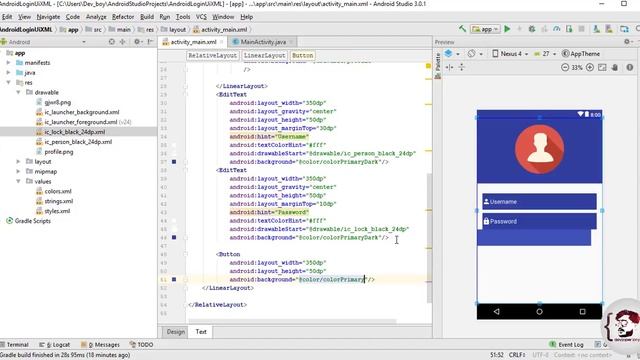Viewport: 640px width, 360px height.
Task: Open the preview orientation dropdown
Action: 475,53
